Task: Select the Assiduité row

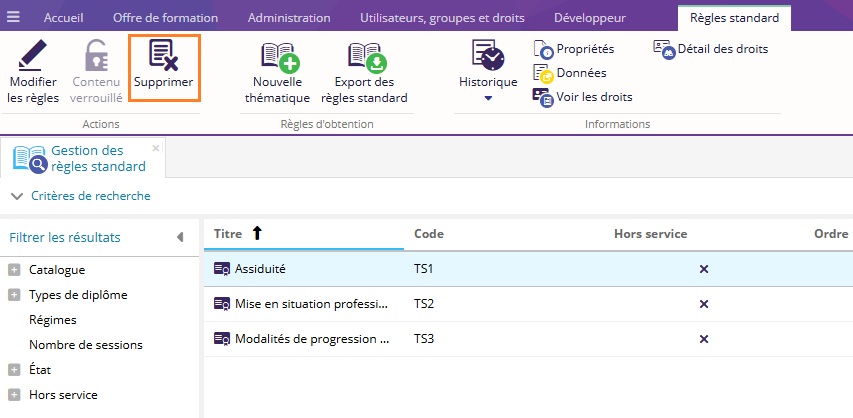Action: pyautogui.click(x=260, y=269)
